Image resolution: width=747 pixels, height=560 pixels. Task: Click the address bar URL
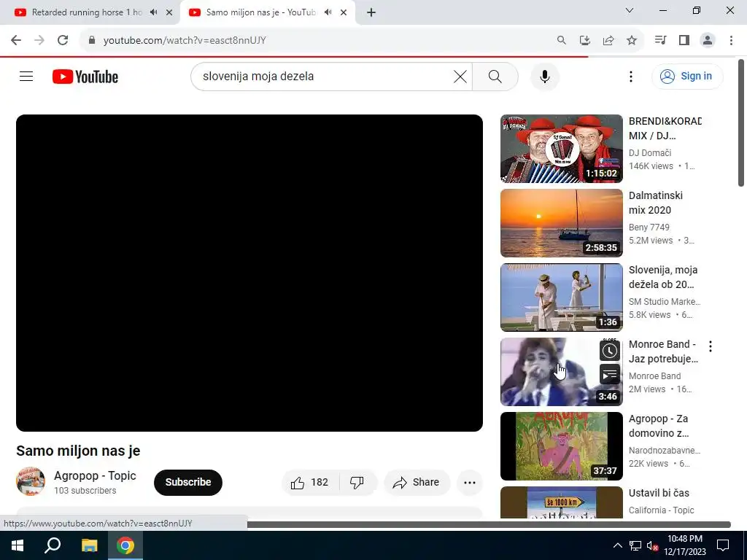pyautogui.click(x=185, y=41)
